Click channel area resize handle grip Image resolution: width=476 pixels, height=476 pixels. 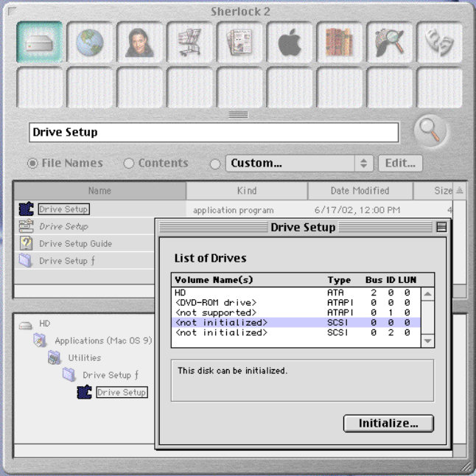pyautogui.click(x=238, y=115)
